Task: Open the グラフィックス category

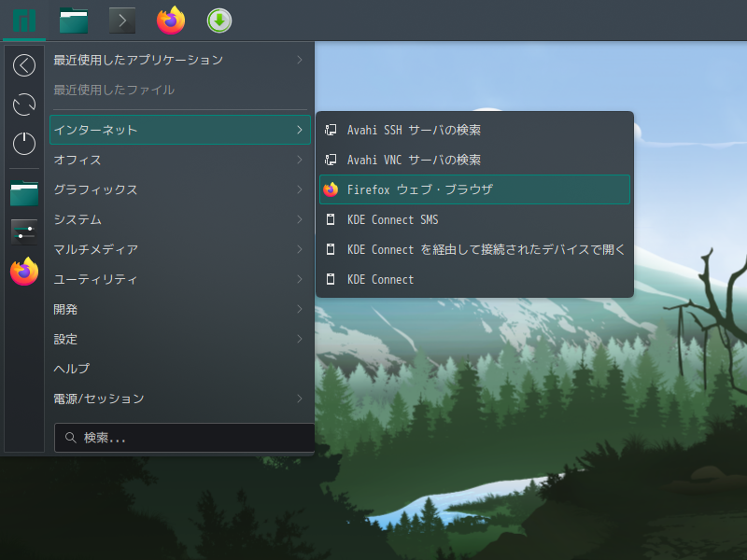Action: pyautogui.click(x=180, y=189)
